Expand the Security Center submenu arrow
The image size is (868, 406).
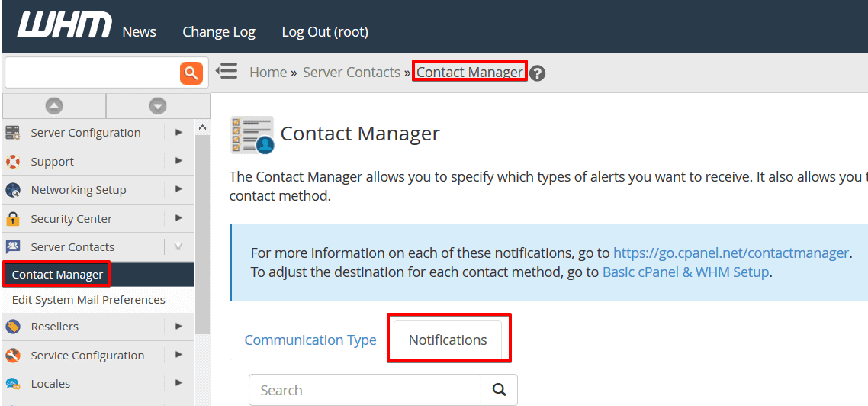178,218
